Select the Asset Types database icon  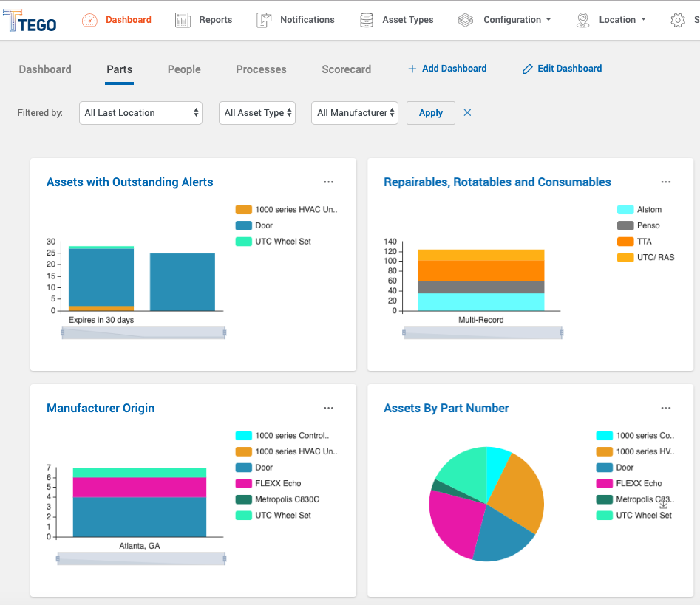click(x=365, y=20)
